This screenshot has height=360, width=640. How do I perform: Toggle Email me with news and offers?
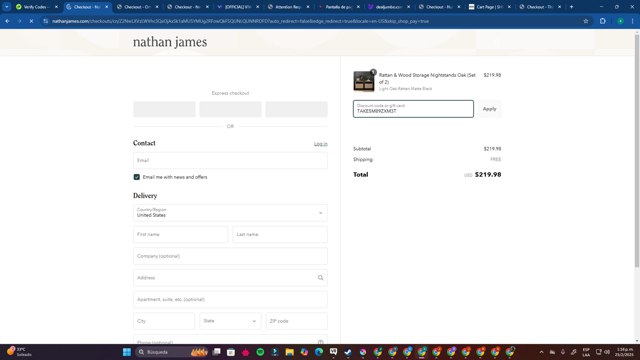click(x=137, y=177)
